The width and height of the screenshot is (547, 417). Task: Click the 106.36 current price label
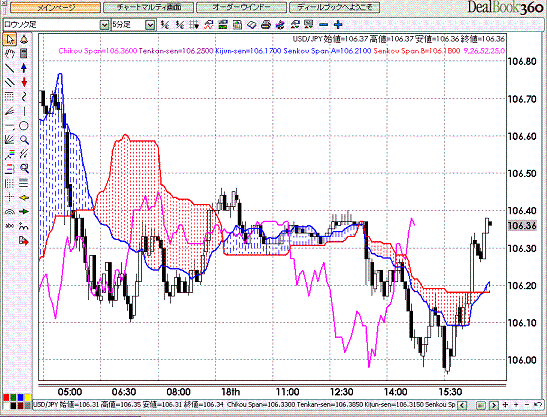point(522,226)
